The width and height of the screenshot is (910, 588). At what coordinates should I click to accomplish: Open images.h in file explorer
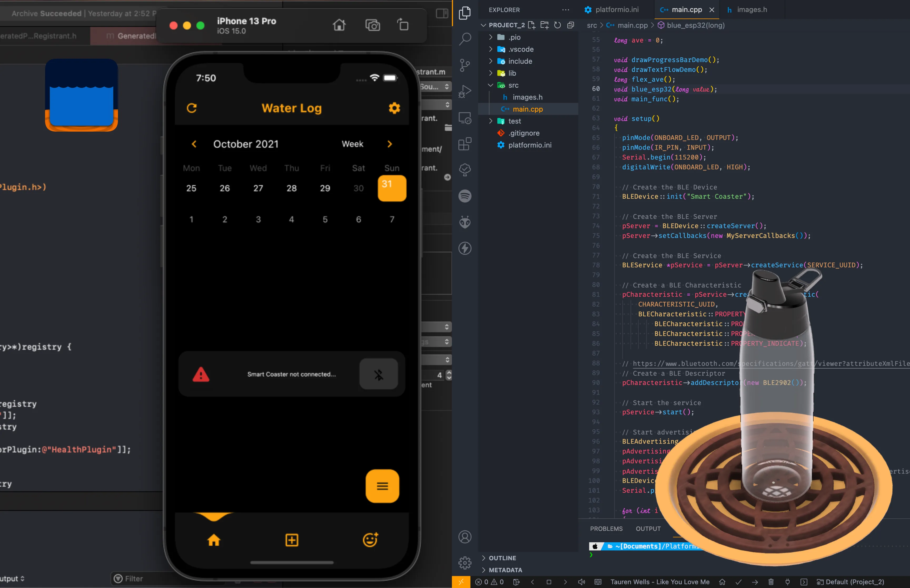527,97
